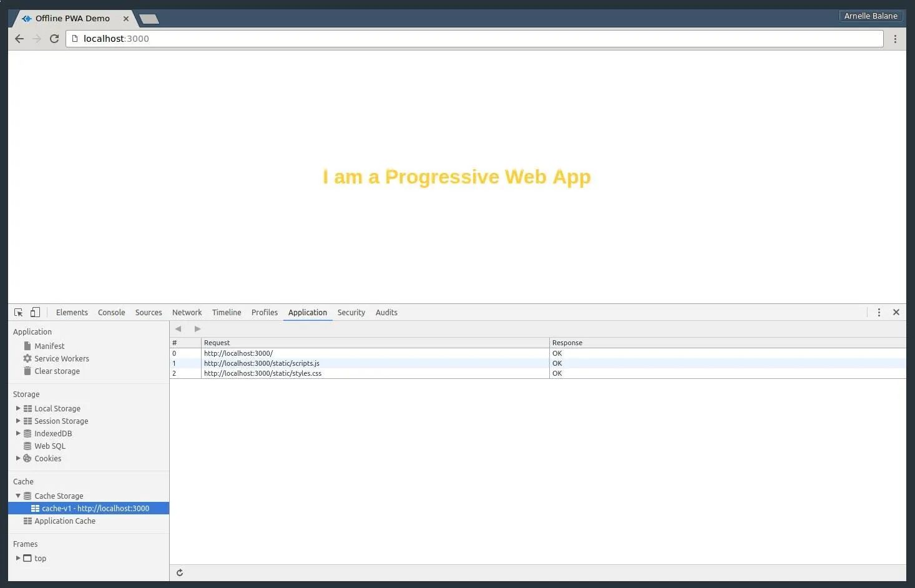The image size is (915, 588).
Task: Select Web SQL in the Storage section
Action: pyautogui.click(x=49, y=446)
